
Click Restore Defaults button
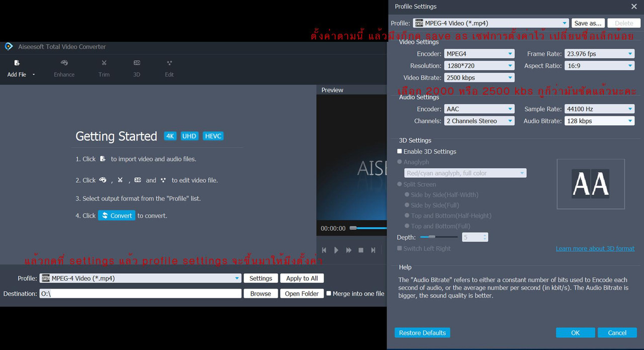pos(422,333)
